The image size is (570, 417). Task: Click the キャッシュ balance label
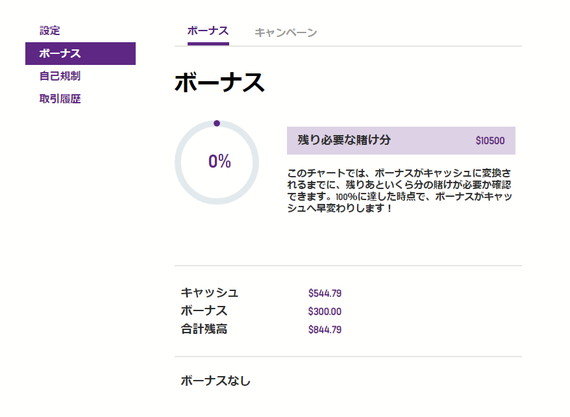(x=209, y=293)
